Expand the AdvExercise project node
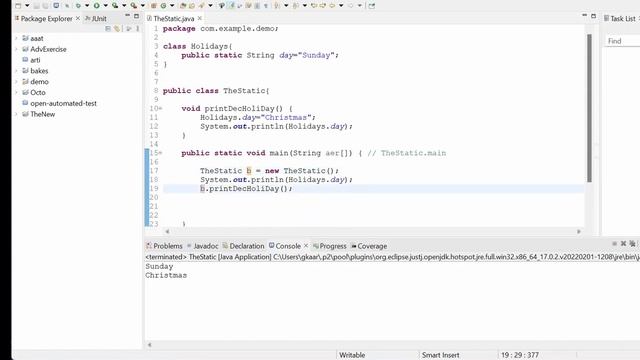 click(x=16, y=49)
